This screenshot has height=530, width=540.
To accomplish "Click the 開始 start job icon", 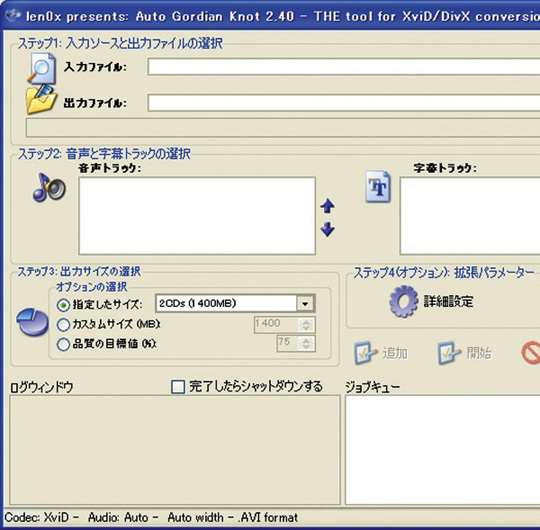I will click(449, 353).
